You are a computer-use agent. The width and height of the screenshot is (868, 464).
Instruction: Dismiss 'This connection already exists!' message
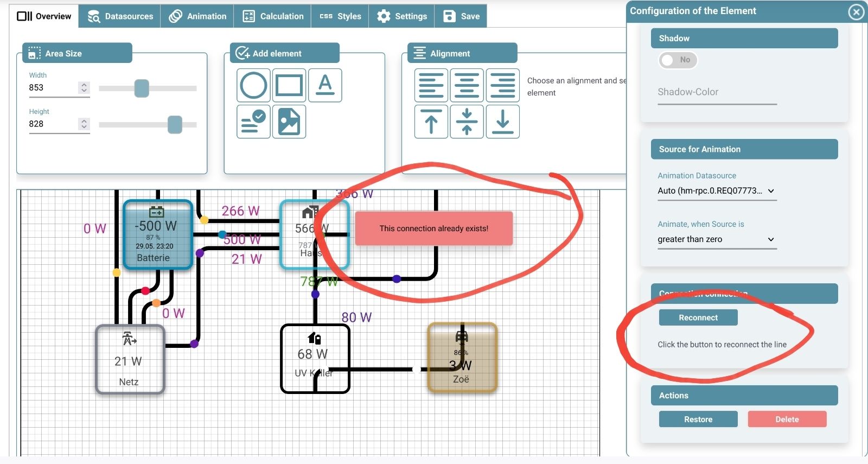pos(434,228)
